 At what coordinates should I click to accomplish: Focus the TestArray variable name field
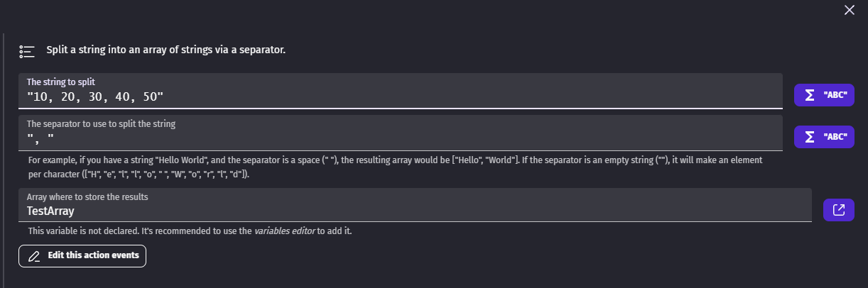pos(416,205)
